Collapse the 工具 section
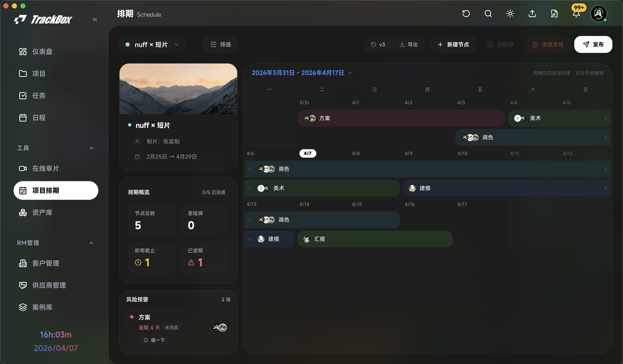 point(92,148)
